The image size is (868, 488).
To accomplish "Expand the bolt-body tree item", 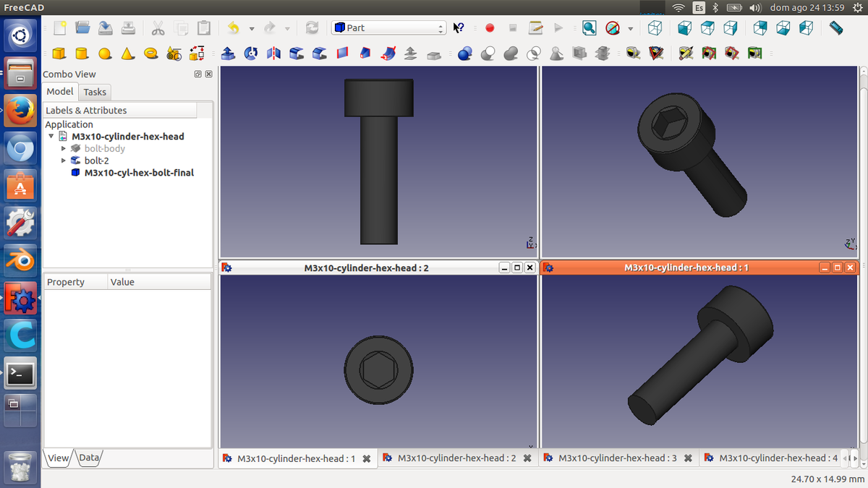I will coord(64,148).
